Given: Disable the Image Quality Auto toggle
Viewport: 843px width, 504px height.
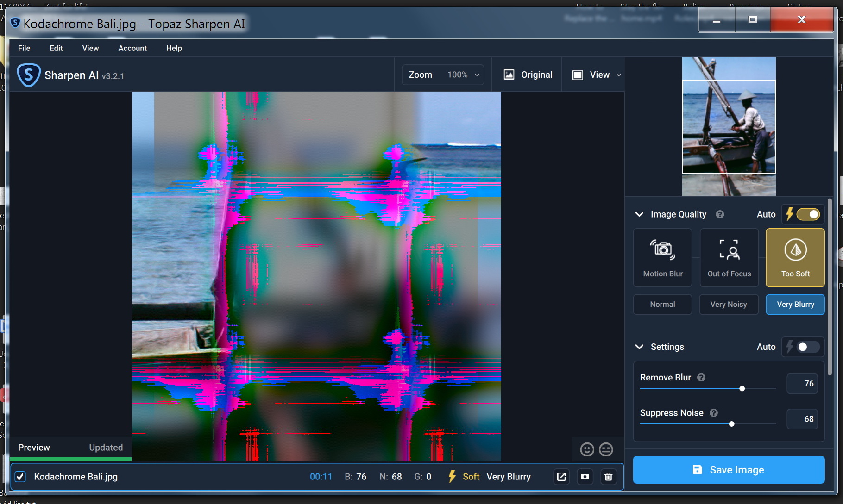Looking at the screenshot, I should tap(808, 214).
